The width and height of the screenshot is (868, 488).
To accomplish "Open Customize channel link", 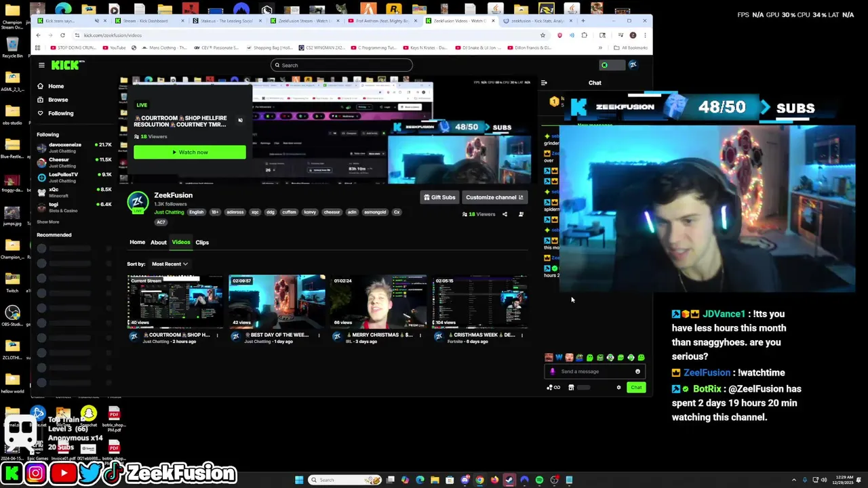I will 494,197.
